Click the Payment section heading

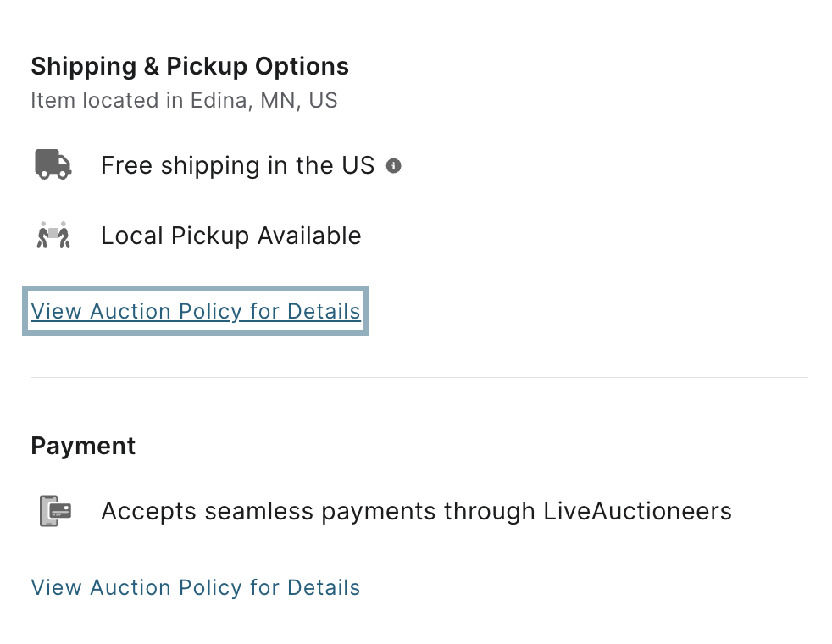click(83, 446)
